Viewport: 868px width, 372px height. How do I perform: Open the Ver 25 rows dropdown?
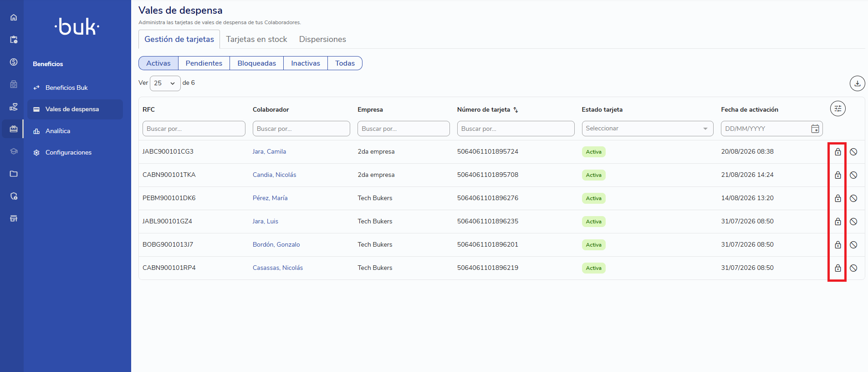pyautogui.click(x=165, y=83)
